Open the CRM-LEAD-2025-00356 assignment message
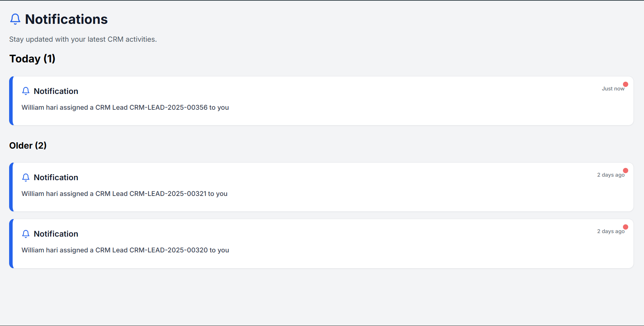 click(x=125, y=108)
